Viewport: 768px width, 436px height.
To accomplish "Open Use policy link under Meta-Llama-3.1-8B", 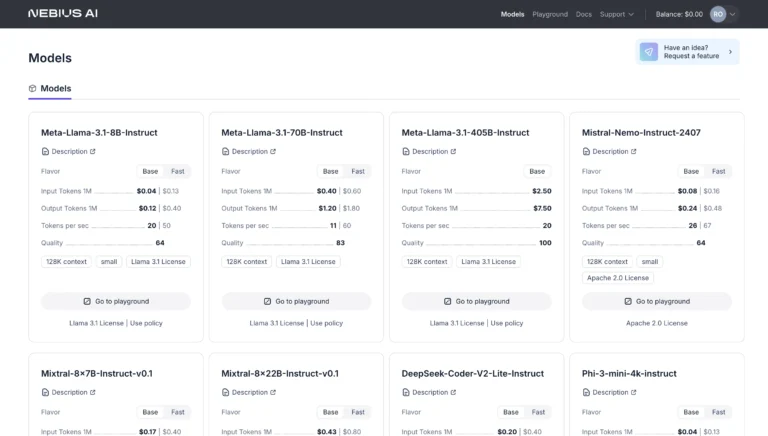I will pyautogui.click(x=146, y=323).
